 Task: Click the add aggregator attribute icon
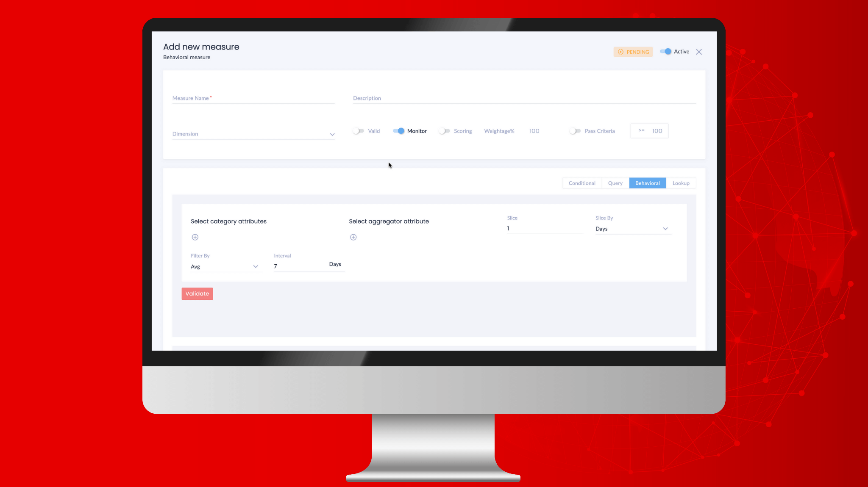353,237
